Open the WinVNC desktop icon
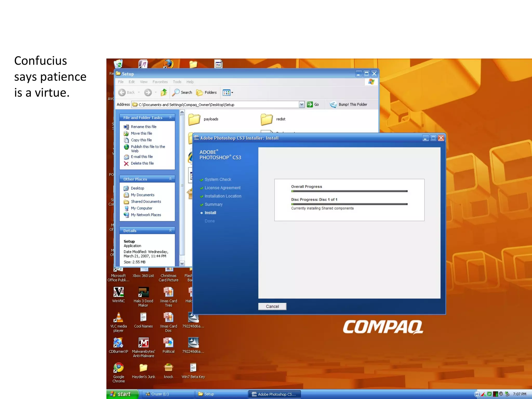The height and width of the screenshot is (399, 532). pyautogui.click(x=118, y=295)
